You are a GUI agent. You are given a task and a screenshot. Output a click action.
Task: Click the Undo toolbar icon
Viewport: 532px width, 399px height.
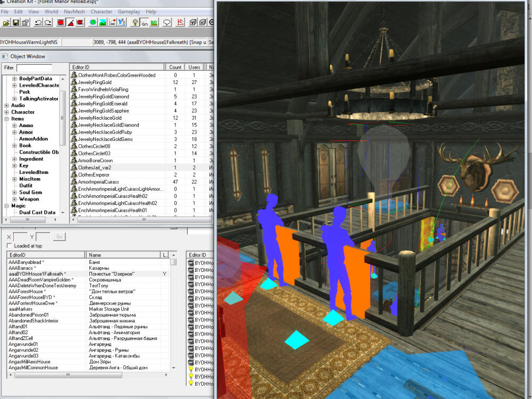pyautogui.click(x=38, y=23)
